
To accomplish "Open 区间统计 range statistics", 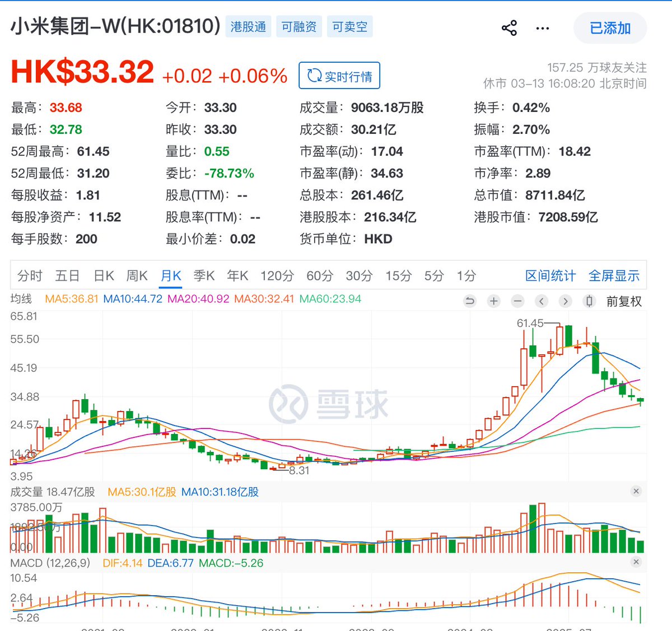I will (550, 275).
